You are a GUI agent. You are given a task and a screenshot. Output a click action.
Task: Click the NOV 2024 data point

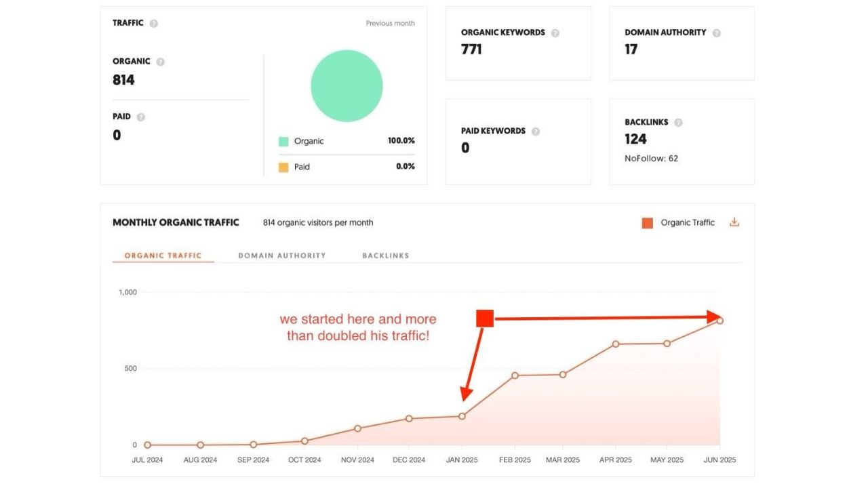point(357,428)
